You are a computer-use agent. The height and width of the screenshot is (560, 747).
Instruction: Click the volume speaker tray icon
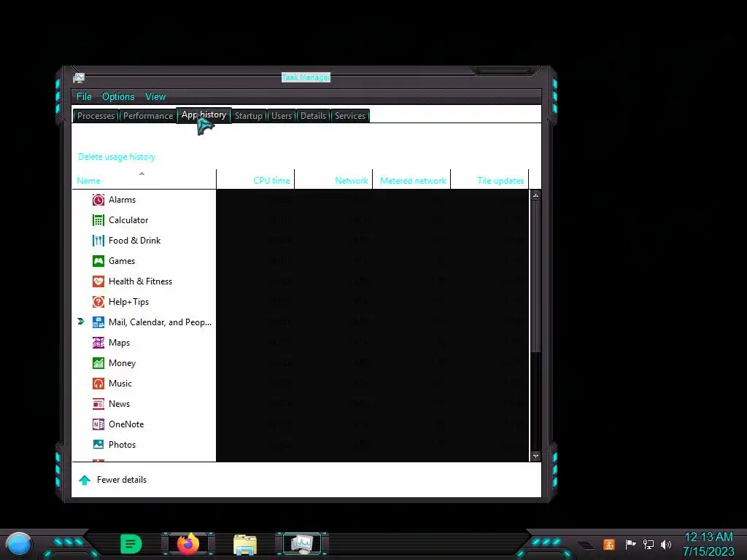click(666, 544)
